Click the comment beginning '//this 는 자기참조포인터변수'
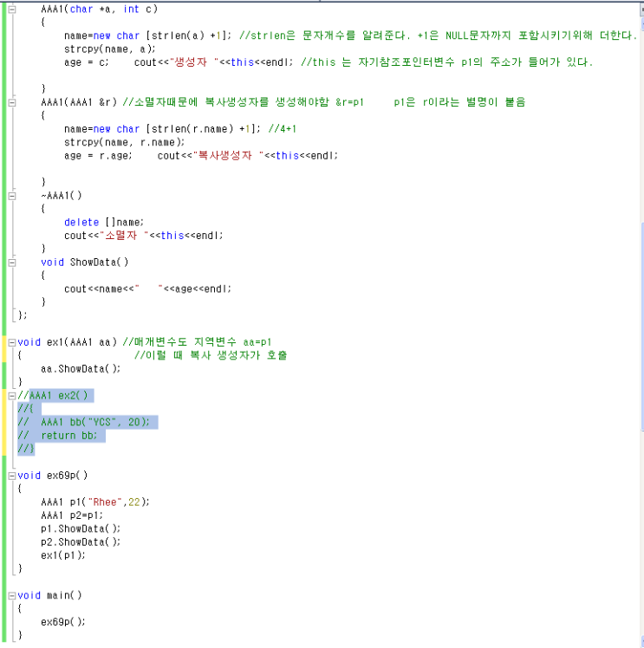Viewport: 644px width, 648px height. 447,62
